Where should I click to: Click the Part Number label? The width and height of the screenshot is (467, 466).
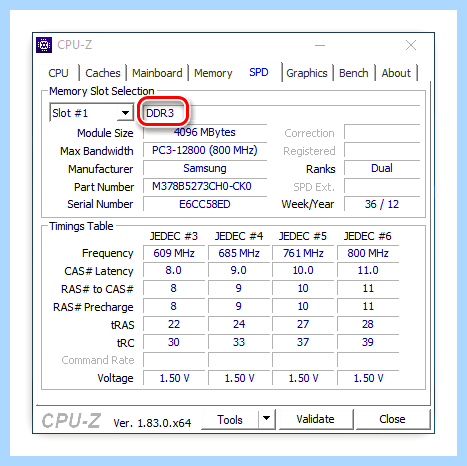click(104, 187)
